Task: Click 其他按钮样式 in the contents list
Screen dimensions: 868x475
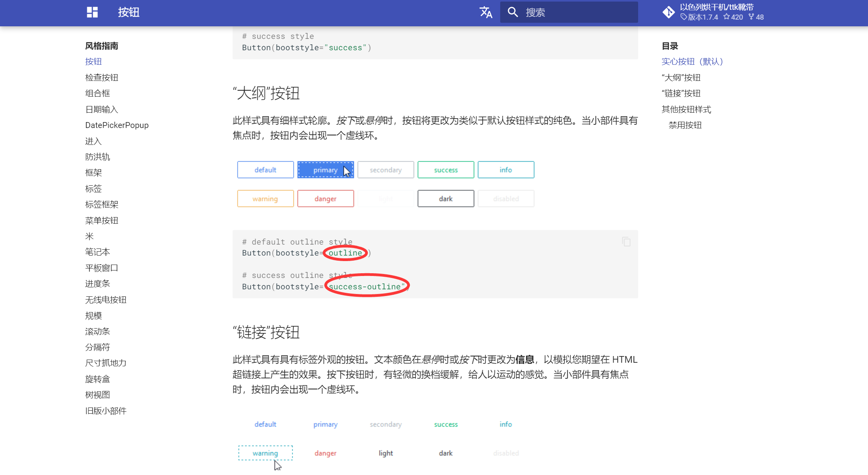Action: [686, 110]
